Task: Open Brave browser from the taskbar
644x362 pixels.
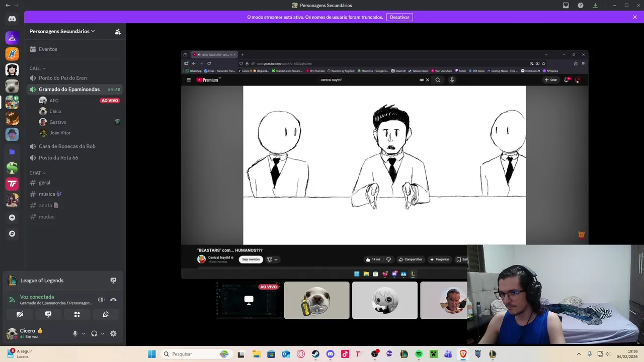Action: 463,354
